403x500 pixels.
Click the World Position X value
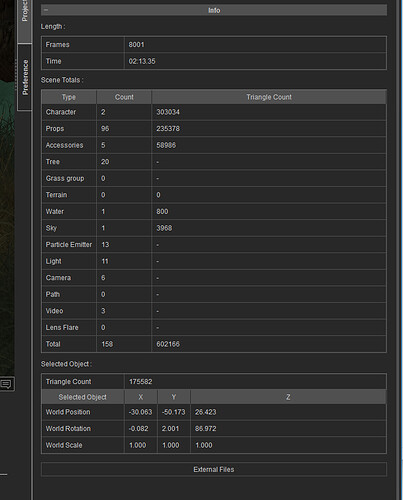pyautogui.click(x=141, y=412)
